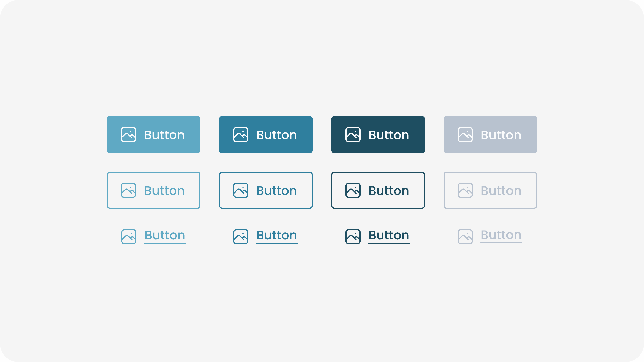
Task: Click the dark navy filled Button
Action: click(378, 135)
